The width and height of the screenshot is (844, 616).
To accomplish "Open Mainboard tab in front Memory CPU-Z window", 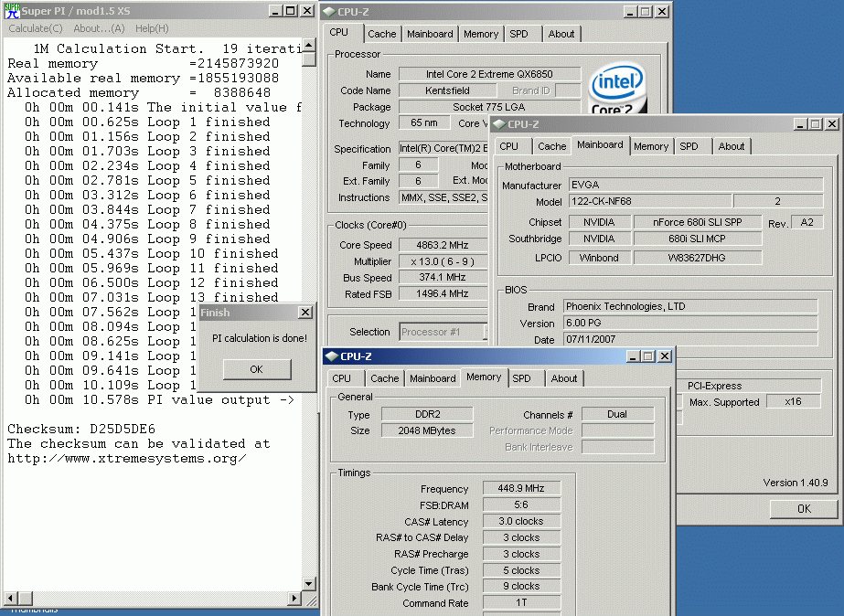I will (433, 378).
